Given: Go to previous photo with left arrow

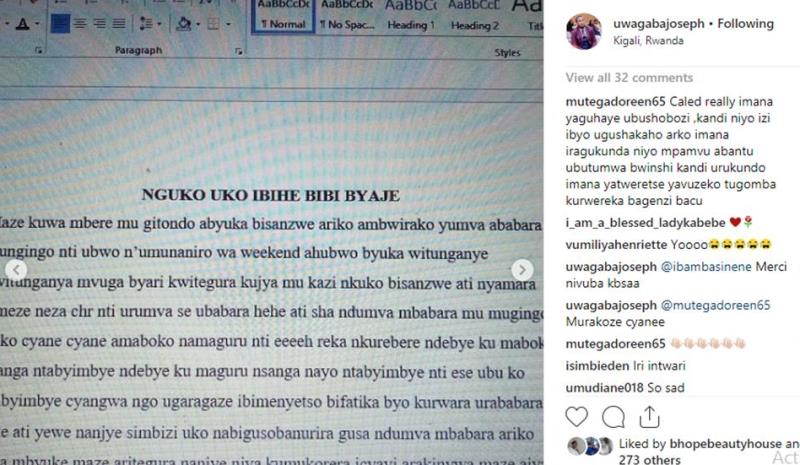Looking at the screenshot, I should pyautogui.click(x=14, y=270).
